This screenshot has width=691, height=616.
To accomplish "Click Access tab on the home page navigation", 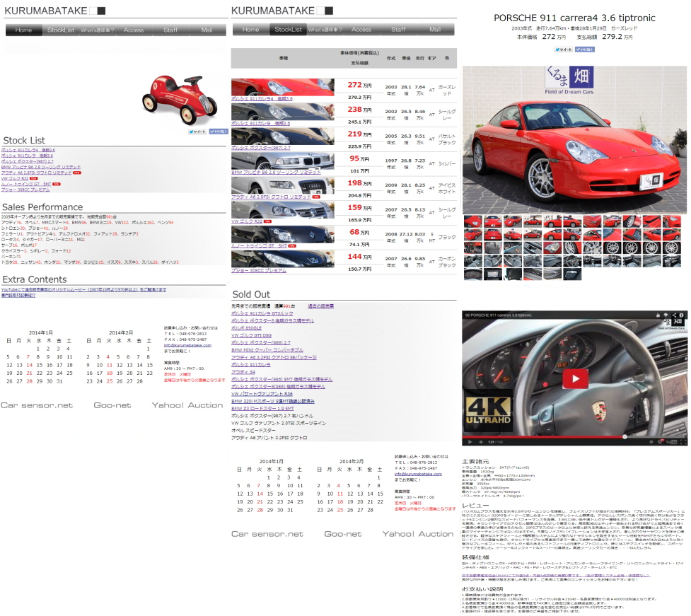I will (134, 30).
